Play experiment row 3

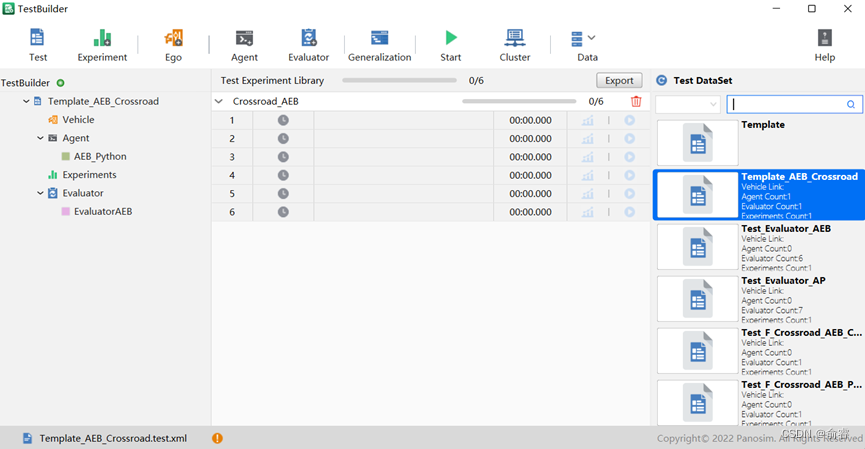[x=629, y=157]
